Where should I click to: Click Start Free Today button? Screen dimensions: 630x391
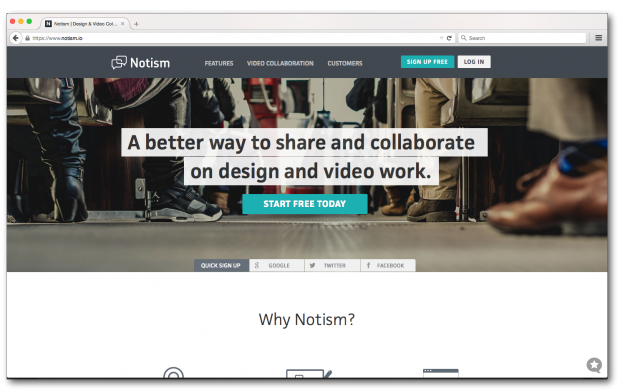(x=305, y=204)
